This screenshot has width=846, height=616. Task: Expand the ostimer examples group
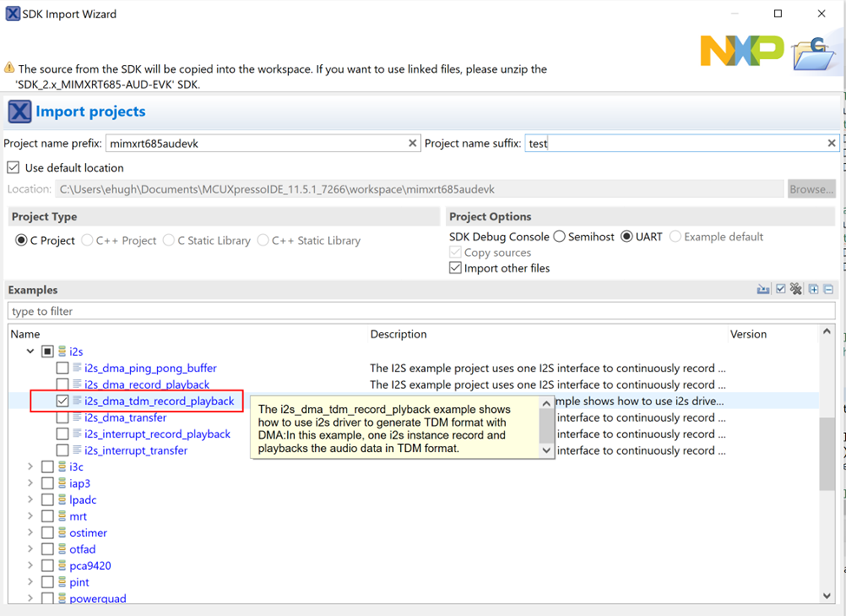click(x=30, y=533)
